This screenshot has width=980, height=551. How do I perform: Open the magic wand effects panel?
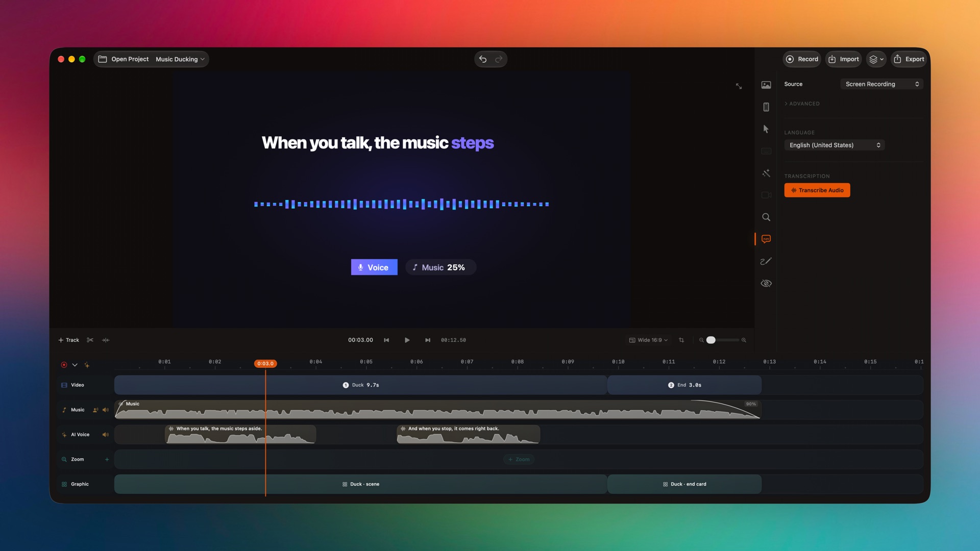point(766,173)
